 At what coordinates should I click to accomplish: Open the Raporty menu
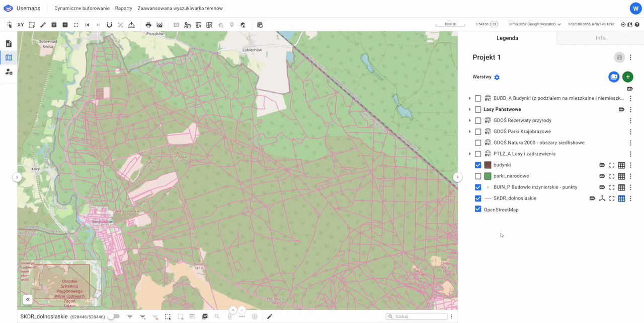[123, 9]
